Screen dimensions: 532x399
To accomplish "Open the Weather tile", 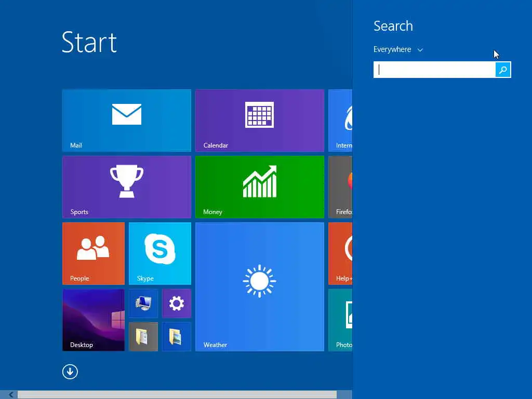I will (260, 287).
